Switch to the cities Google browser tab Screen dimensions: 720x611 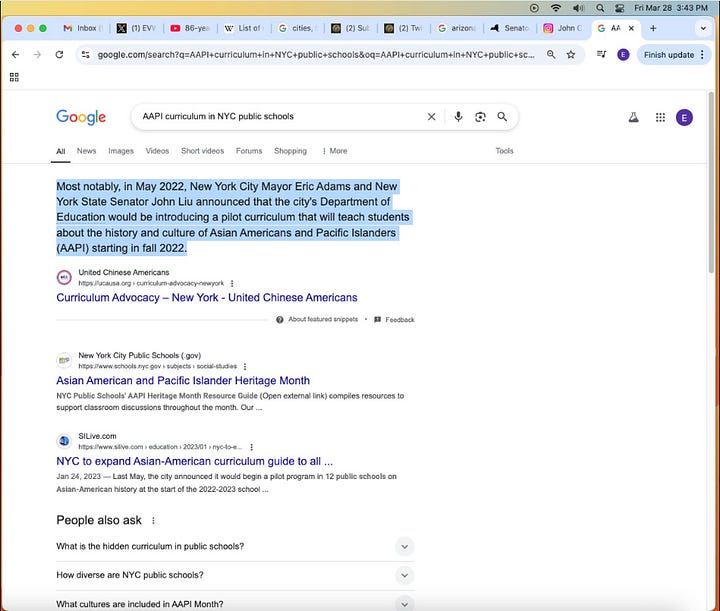297,28
